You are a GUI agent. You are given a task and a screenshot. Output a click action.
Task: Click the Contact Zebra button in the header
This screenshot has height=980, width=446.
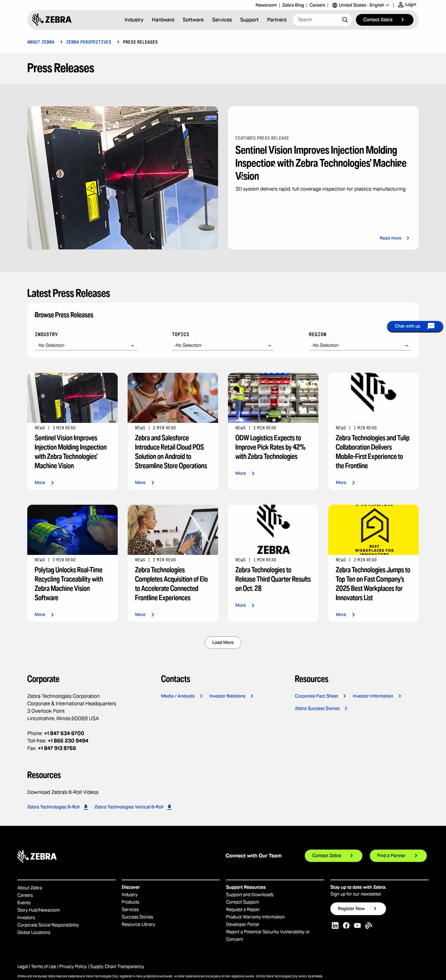pos(384,20)
